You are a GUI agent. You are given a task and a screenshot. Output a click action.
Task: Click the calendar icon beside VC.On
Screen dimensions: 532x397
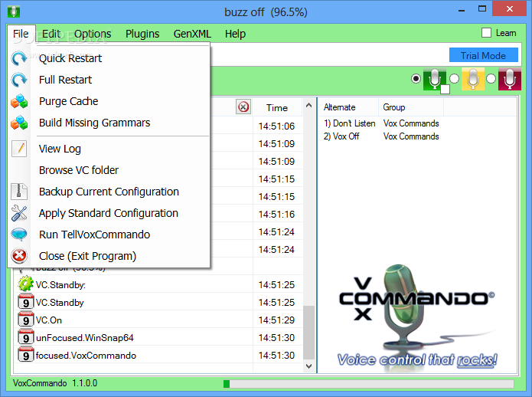tap(26, 320)
